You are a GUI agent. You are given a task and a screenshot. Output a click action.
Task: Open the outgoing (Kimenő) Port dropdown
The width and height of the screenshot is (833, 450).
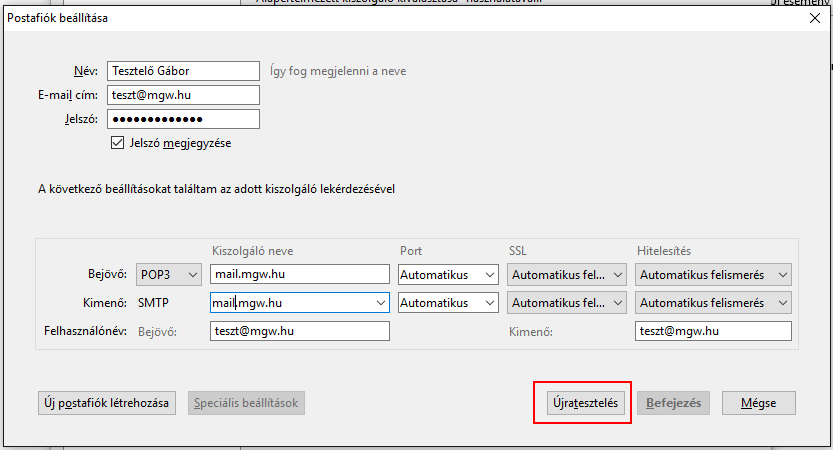click(x=448, y=303)
